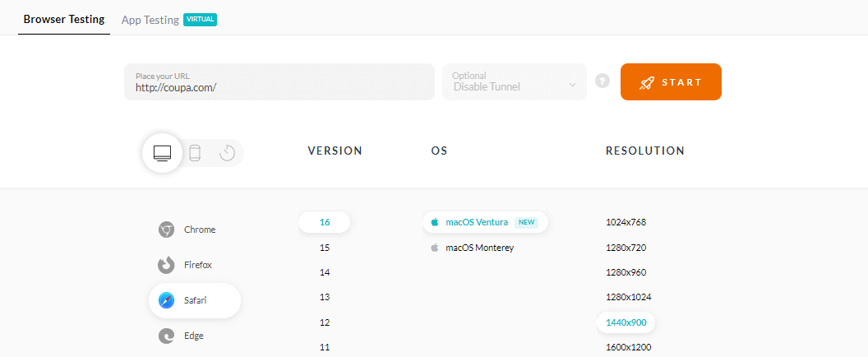Viewport: 868px width, 357px height.
Task: Click the tunnel dropdown chevron arrow
Action: tap(572, 85)
